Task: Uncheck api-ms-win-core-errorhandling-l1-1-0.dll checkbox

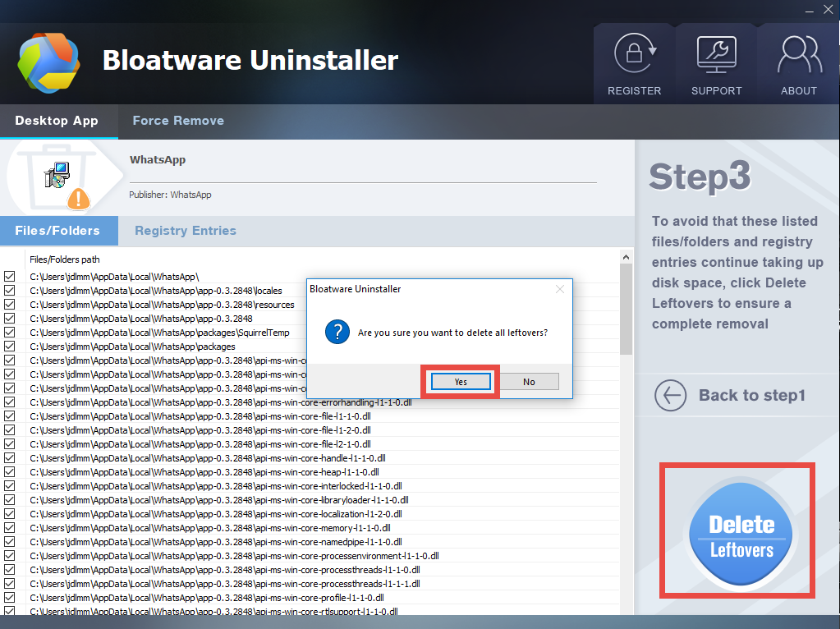Action: click(10, 402)
